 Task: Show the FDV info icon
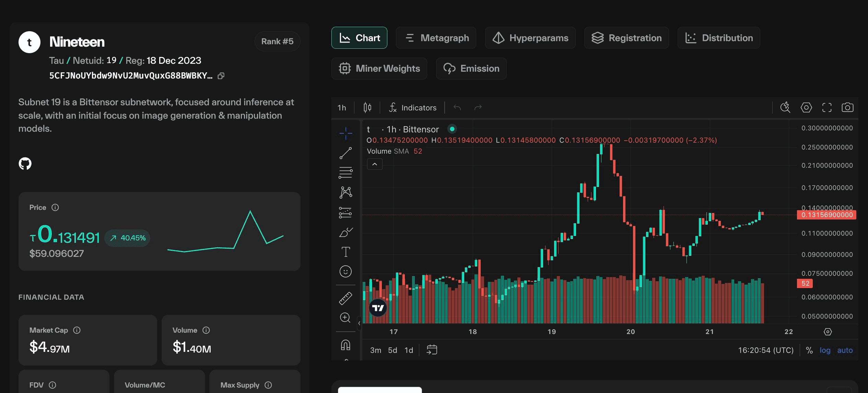click(x=52, y=385)
